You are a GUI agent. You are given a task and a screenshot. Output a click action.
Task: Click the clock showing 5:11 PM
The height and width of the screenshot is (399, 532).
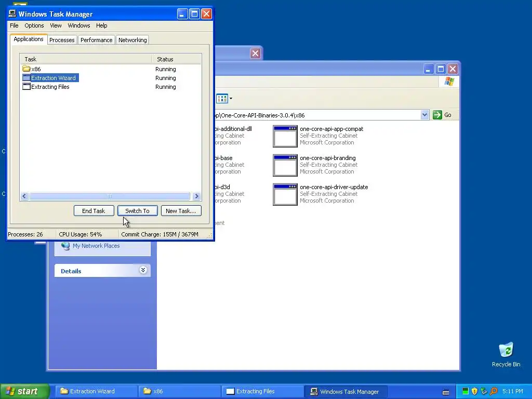pos(513,391)
